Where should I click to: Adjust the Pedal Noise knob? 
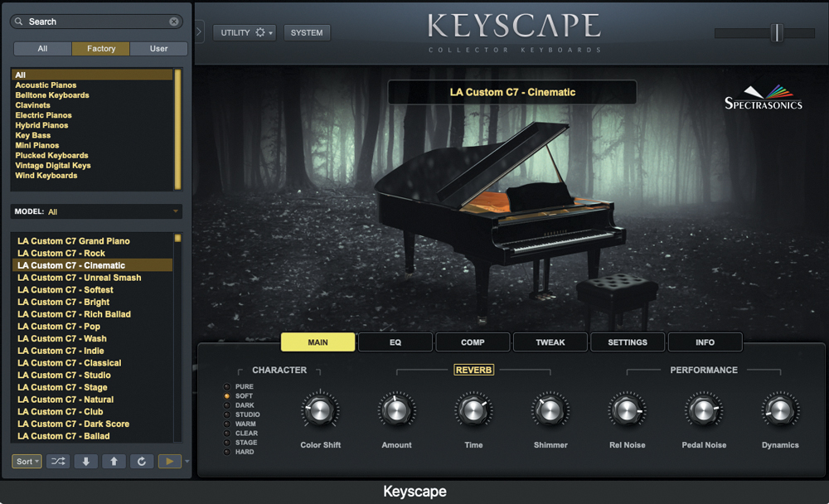tap(704, 409)
